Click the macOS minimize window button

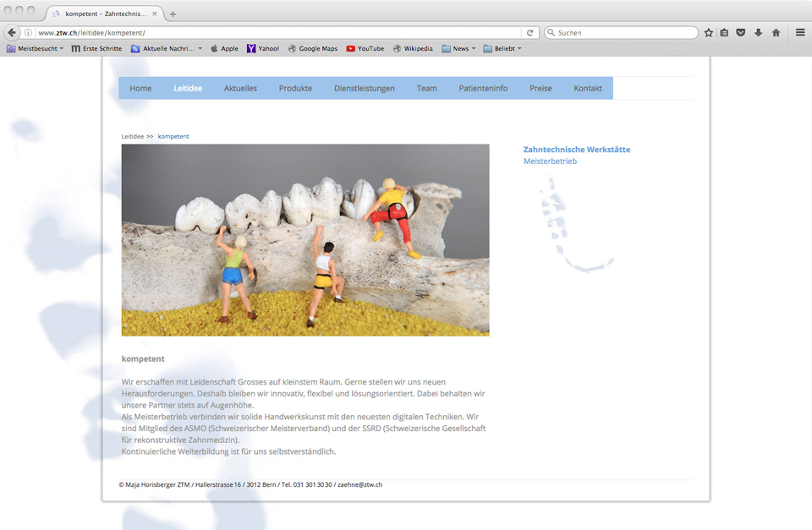coord(19,10)
